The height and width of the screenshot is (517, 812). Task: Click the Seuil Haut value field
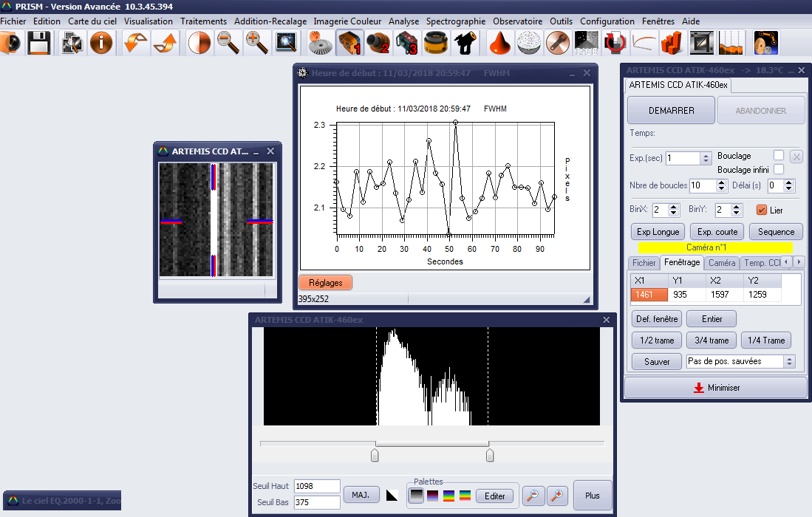tap(316, 486)
